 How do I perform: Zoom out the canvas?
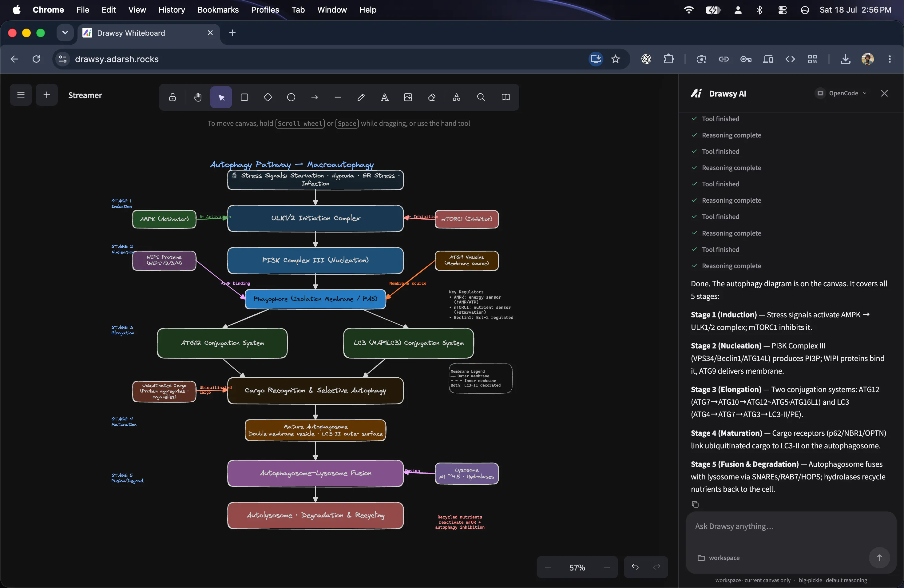click(x=548, y=567)
